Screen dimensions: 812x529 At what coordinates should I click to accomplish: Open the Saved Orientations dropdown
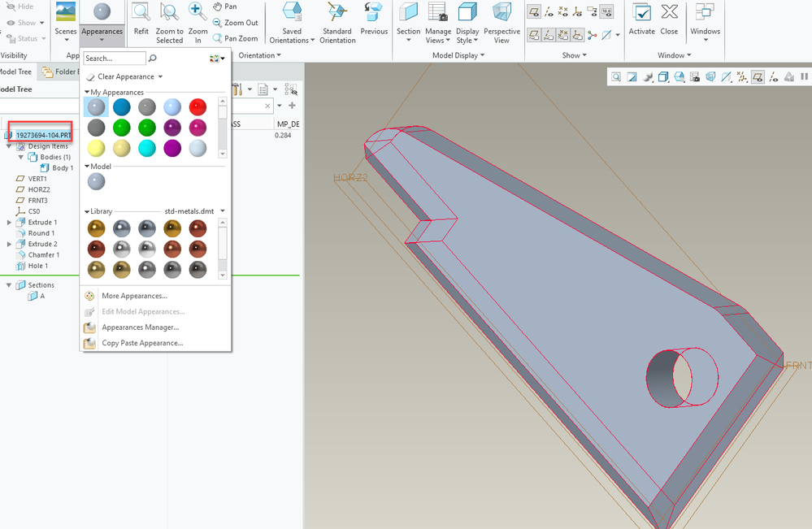(312, 41)
